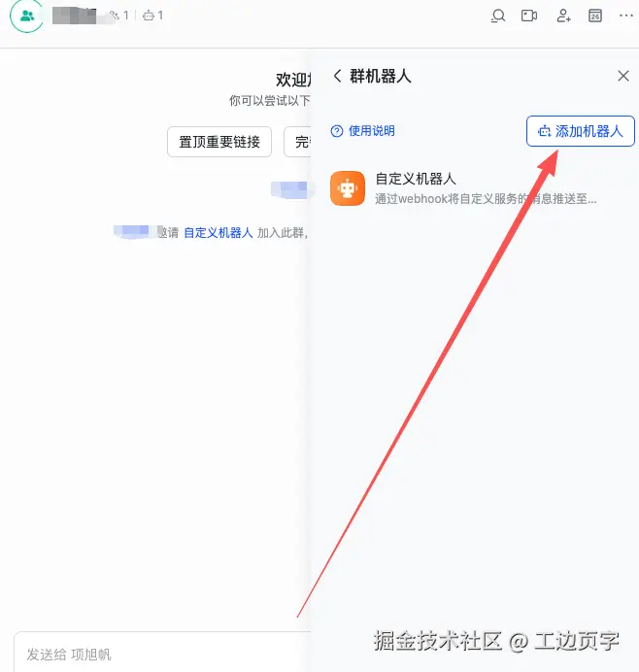Click the 置顶重要链接 button
The image size is (639, 672).
(x=219, y=142)
